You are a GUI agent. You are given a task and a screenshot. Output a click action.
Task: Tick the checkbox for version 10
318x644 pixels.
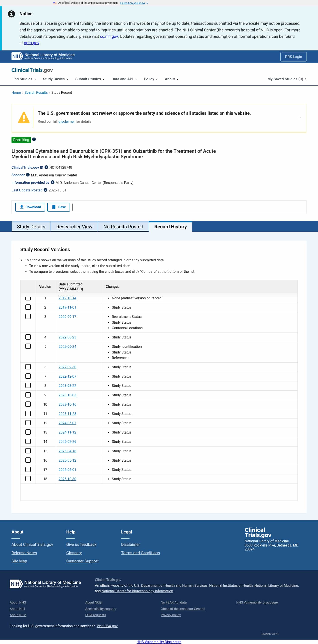(28, 404)
